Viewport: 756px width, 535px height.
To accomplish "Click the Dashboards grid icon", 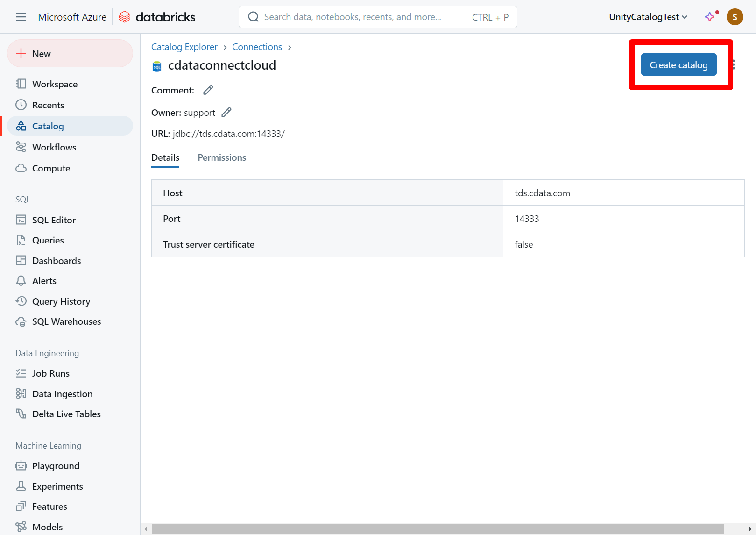I will (x=21, y=260).
